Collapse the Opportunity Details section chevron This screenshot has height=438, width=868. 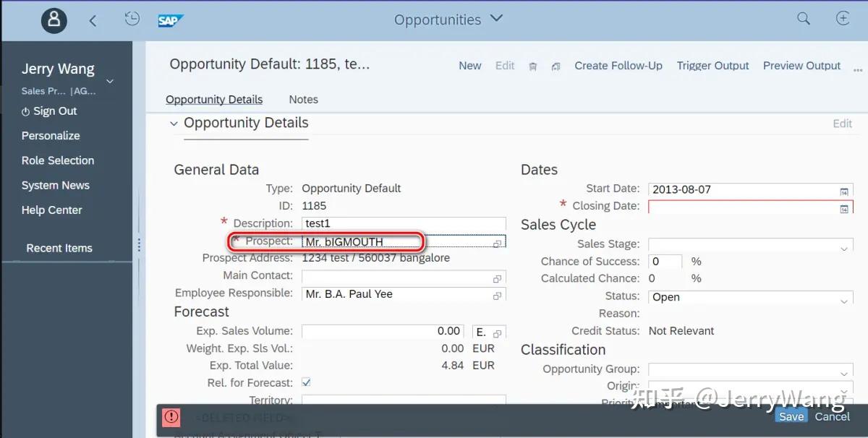click(174, 123)
